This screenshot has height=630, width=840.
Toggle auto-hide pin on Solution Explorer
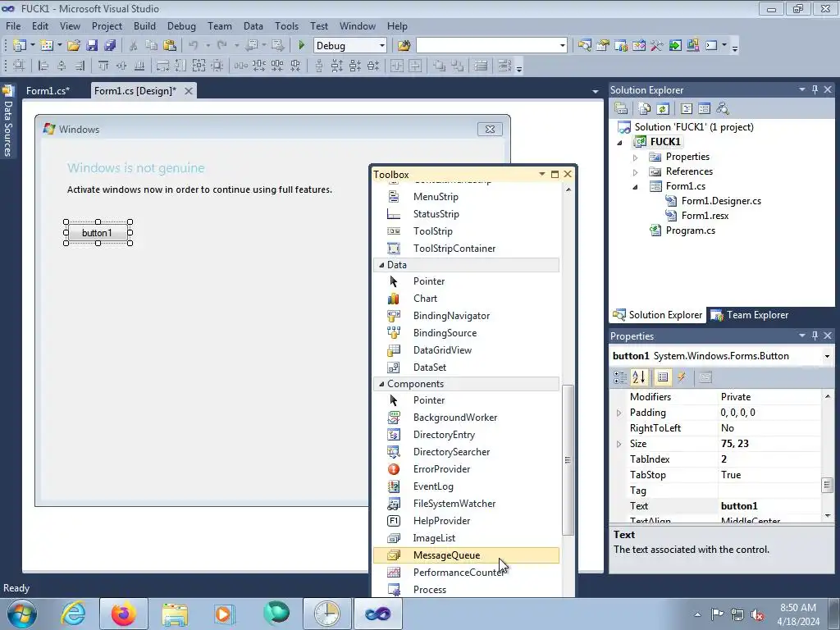tap(815, 89)
